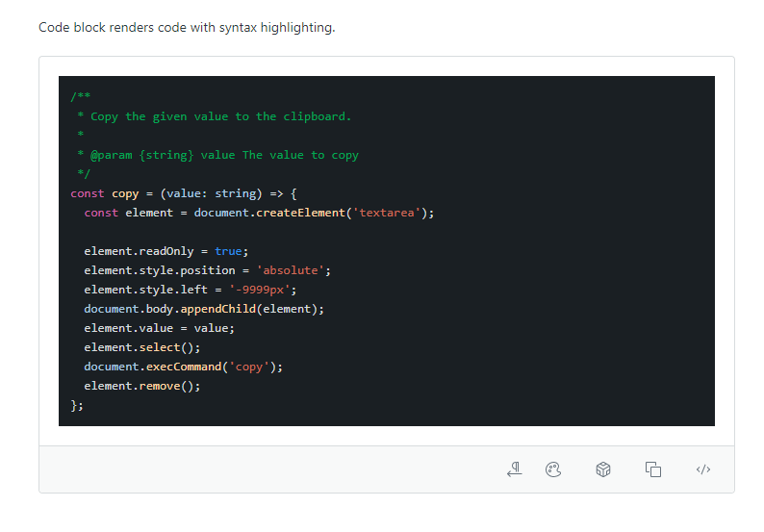764x532 pixels.
Task: Click the '@param {string} value' comment line
Action: [217, 155]
